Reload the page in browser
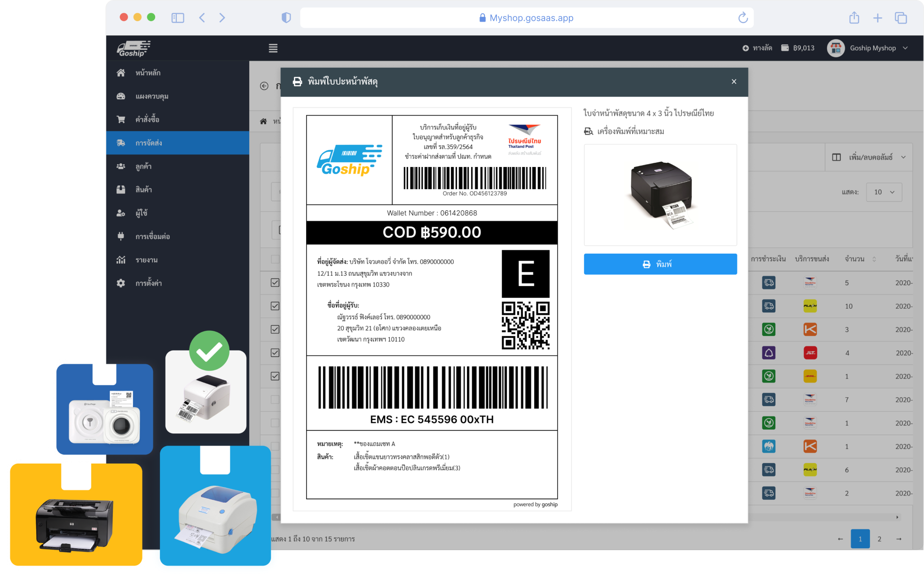 [x=743, y=18]
